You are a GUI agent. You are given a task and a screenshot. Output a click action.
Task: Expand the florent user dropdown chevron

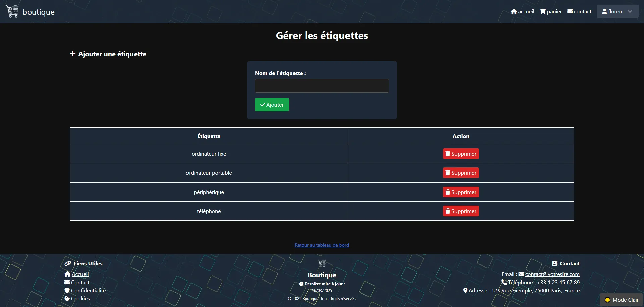pyautogui.click(x=630, y=12)
